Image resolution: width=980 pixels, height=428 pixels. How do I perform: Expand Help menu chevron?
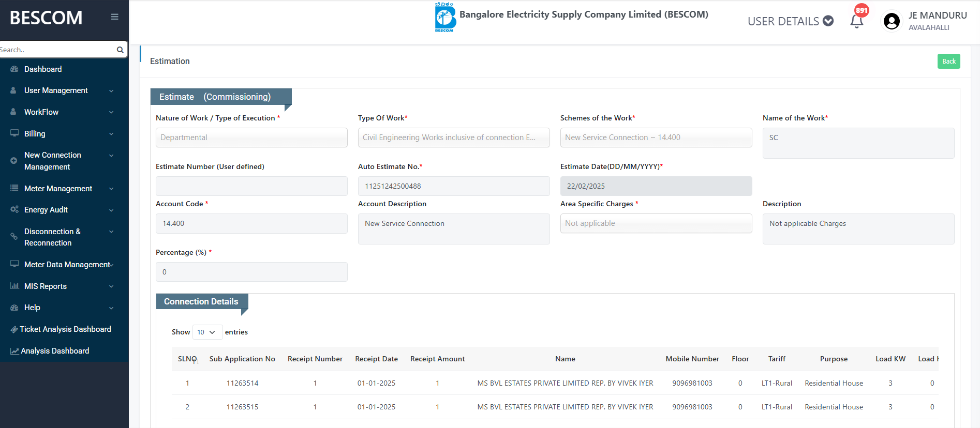(111, 308)
